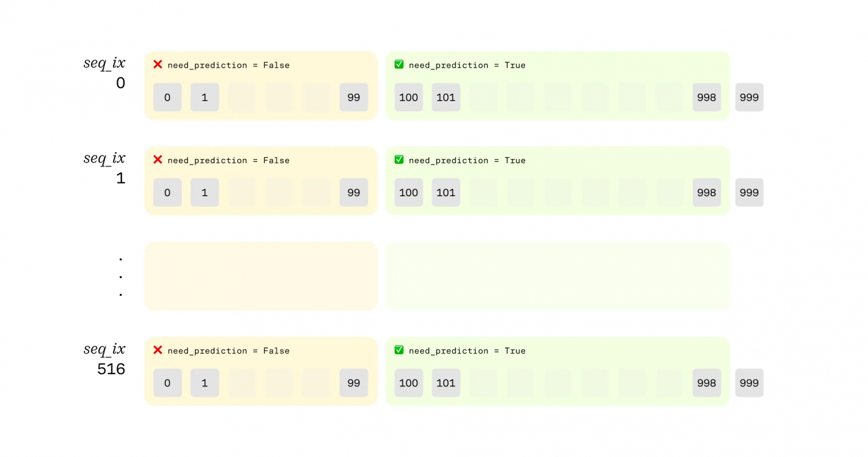Select box 1 in the seq_ix 1 row
This screenshot has height=457, width=868.
(x=205, y=192)
